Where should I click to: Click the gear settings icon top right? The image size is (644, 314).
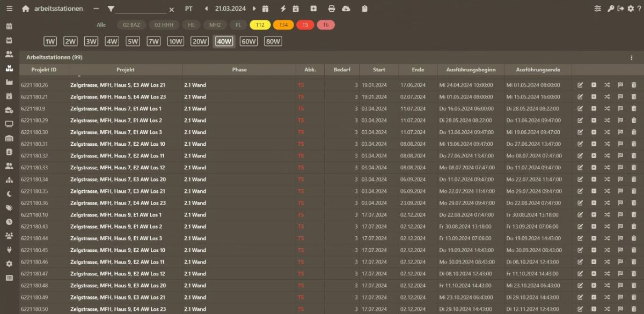click(x=631, y=8)
